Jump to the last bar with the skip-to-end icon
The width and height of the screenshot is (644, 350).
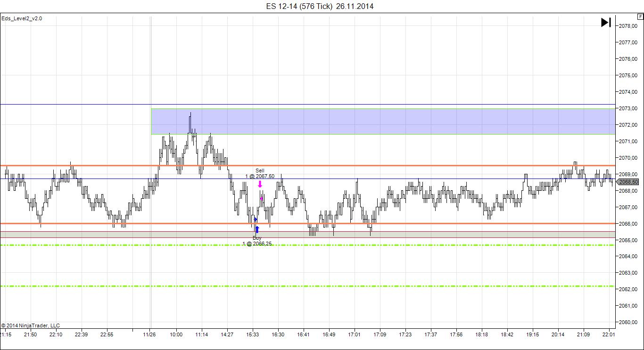point(606,22)
